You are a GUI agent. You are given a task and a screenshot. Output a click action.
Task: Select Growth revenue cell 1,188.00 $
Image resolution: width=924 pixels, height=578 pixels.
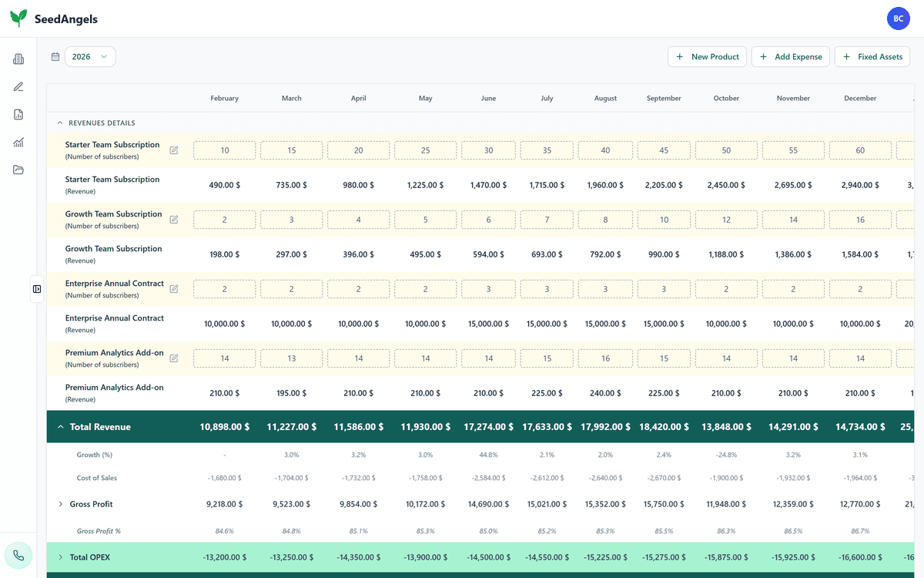click(726, 254)
